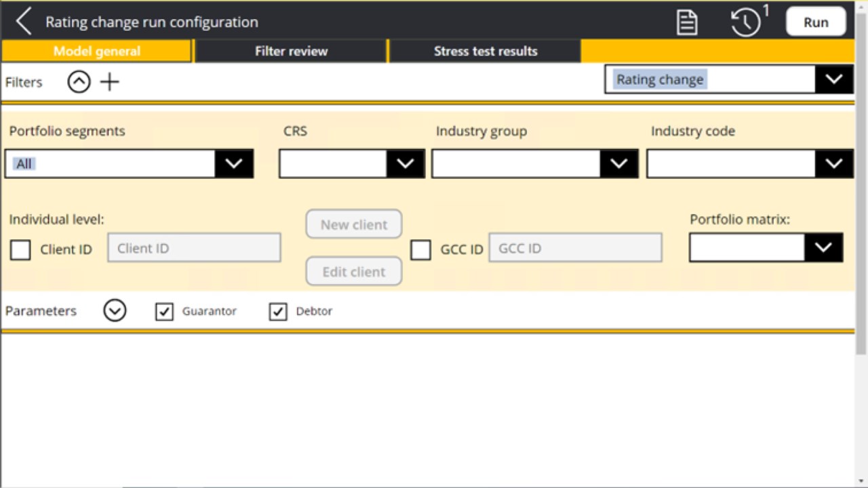
Task: Open the run history clock icon
Action: [746, 22]
